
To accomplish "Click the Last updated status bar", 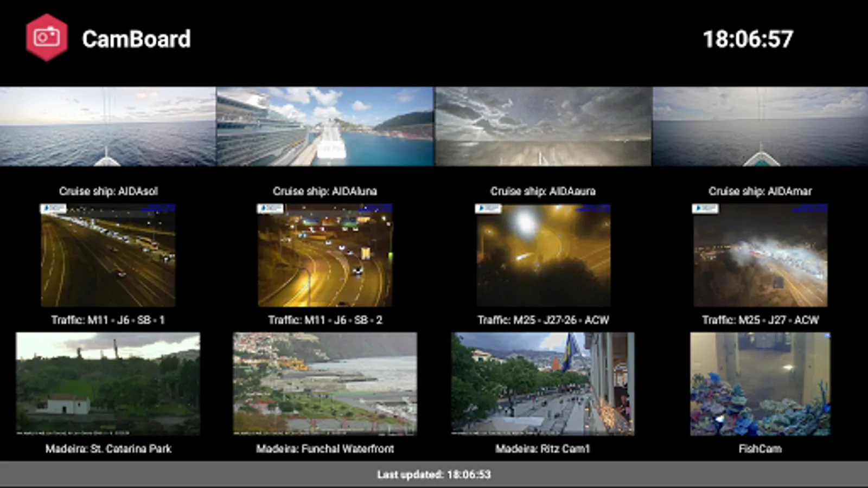I will [434, 474].
